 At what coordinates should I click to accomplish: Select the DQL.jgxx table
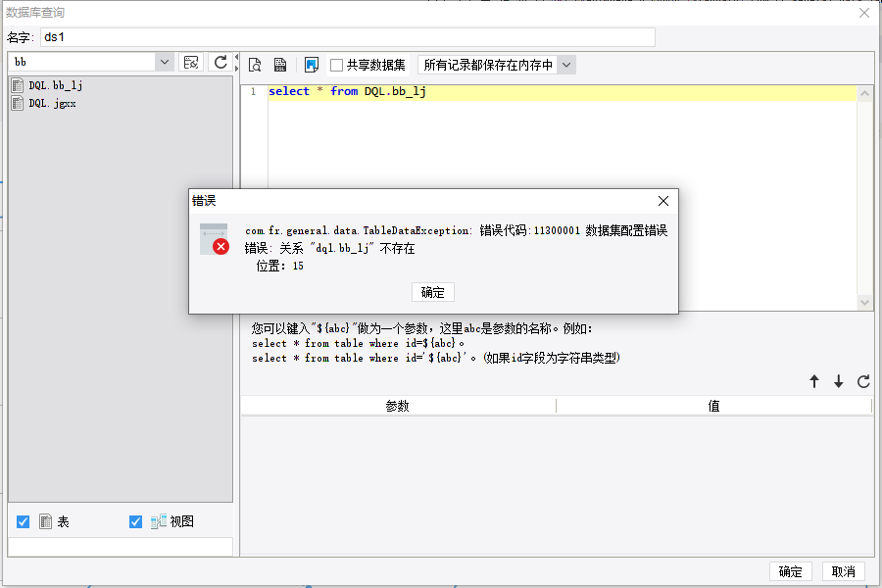52,103
